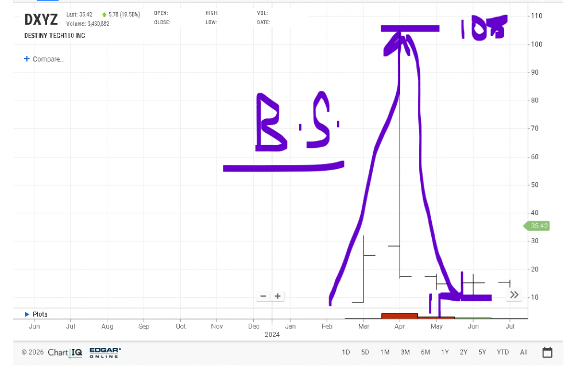The width and height of the screenshot is (588, 372).
Task: Zoom in with the plus button
Action: tap(277, 296)
